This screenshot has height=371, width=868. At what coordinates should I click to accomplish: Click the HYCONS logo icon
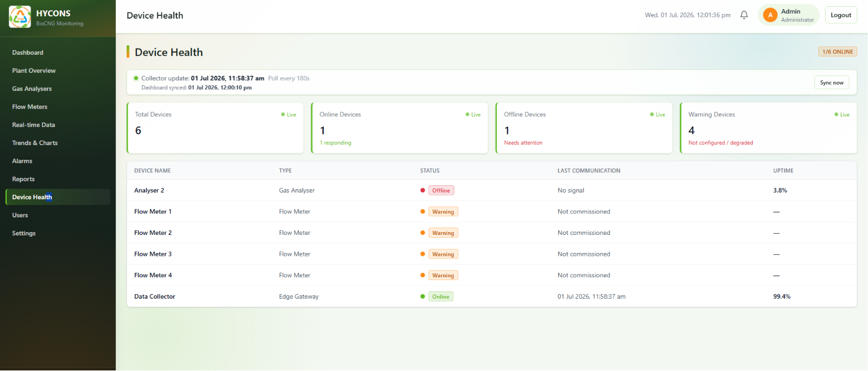20,17
